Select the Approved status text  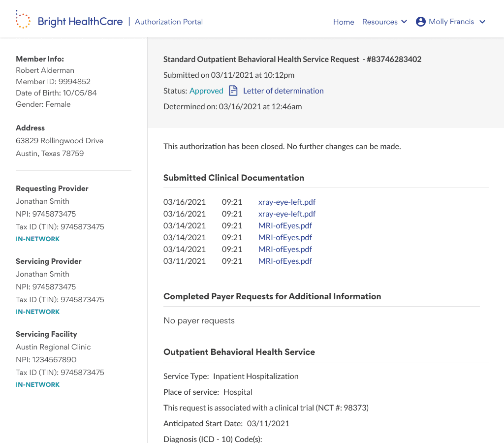pyautogui.click(x=206, y=91)
